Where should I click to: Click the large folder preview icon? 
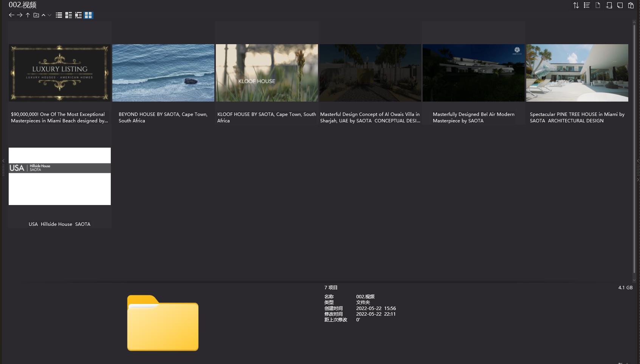tap(163, 323)
